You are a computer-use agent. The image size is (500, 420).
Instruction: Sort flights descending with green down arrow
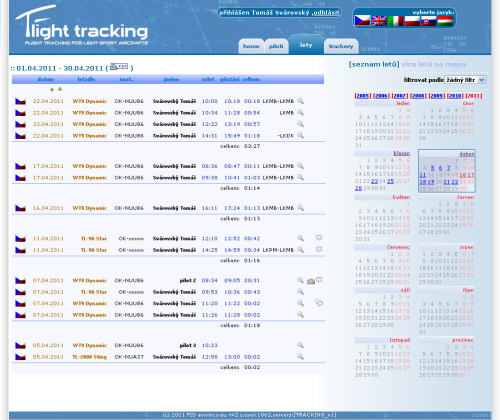tap(60, 89)
